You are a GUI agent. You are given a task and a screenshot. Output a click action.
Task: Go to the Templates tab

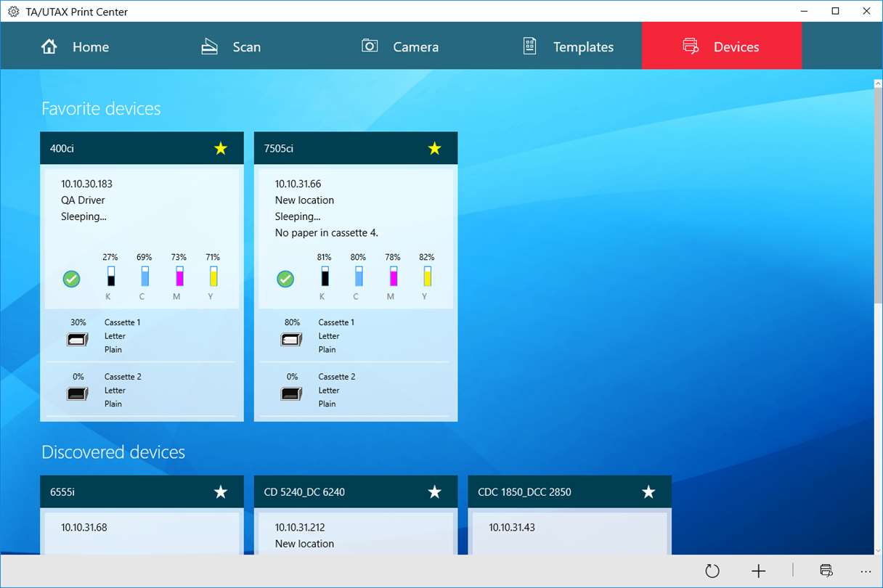561,46
